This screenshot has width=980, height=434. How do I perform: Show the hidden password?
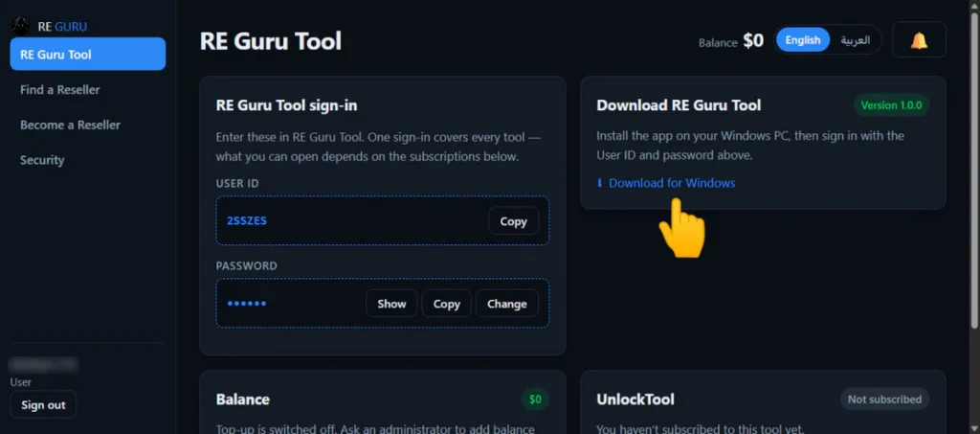tap(391, 304)
